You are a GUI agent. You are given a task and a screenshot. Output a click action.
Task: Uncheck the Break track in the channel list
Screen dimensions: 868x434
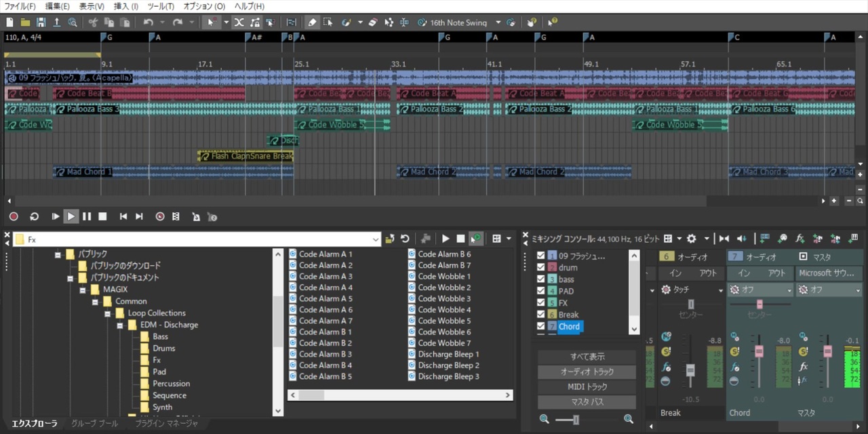coord(540,315)
